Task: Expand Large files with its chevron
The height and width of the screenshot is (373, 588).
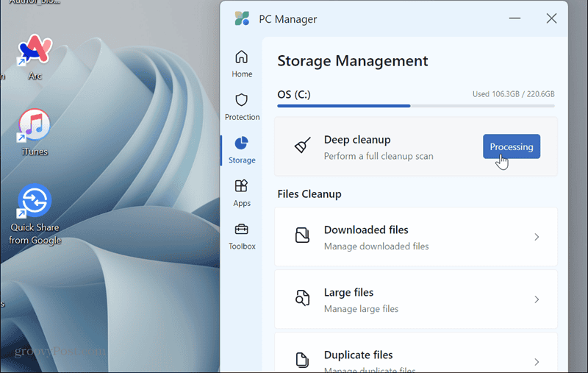Action: (537, 299)
